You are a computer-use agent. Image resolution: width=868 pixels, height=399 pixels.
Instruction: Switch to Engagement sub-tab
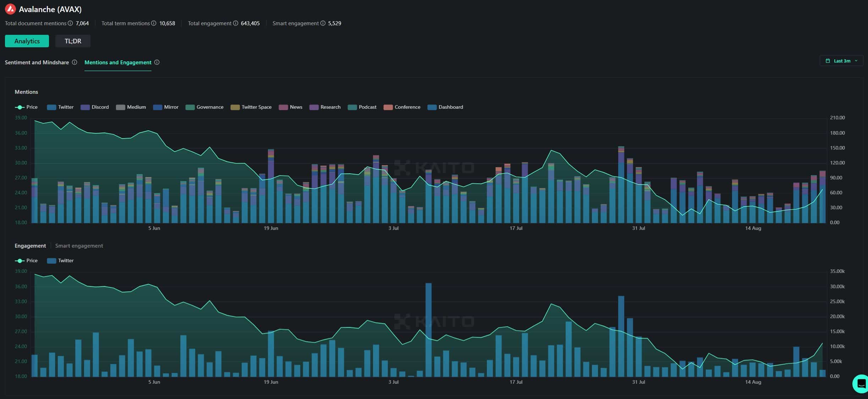click(30, 246)
